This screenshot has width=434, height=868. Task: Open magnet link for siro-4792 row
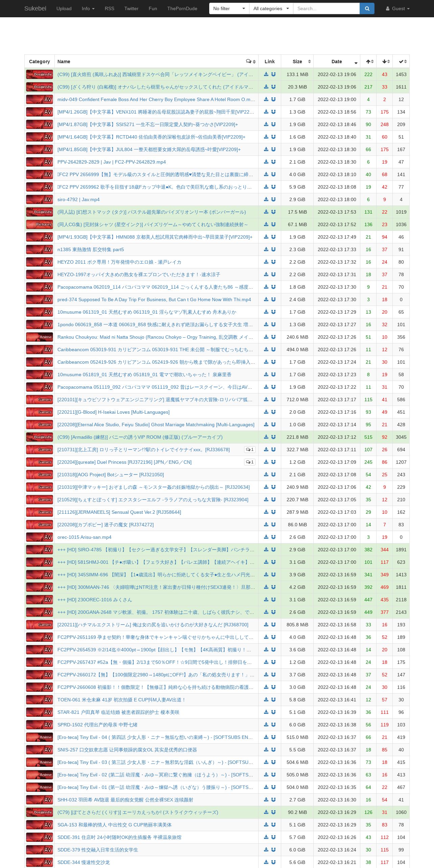click(273, 199)
